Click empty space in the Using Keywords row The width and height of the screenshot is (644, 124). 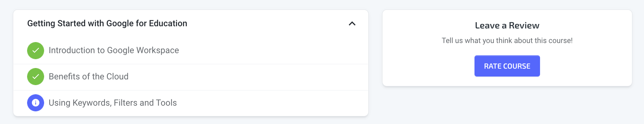[271, 103]
